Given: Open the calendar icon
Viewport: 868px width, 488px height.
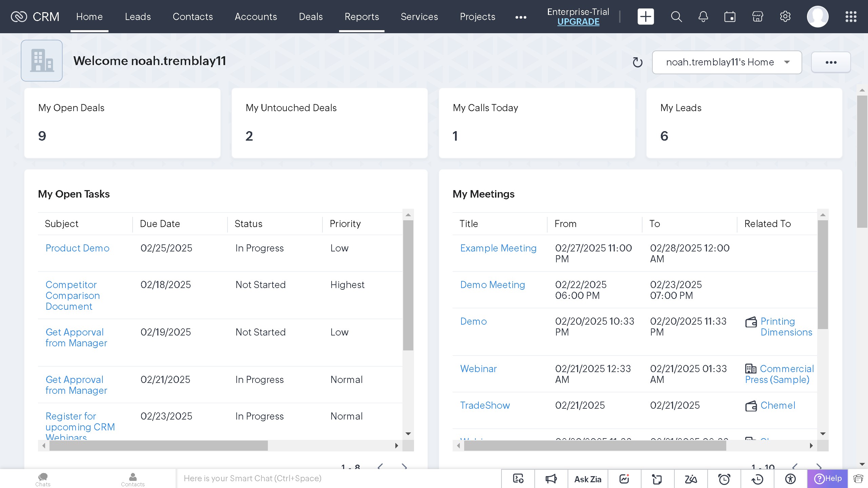Looking at the screenshot, I should [x=730, y=16].
